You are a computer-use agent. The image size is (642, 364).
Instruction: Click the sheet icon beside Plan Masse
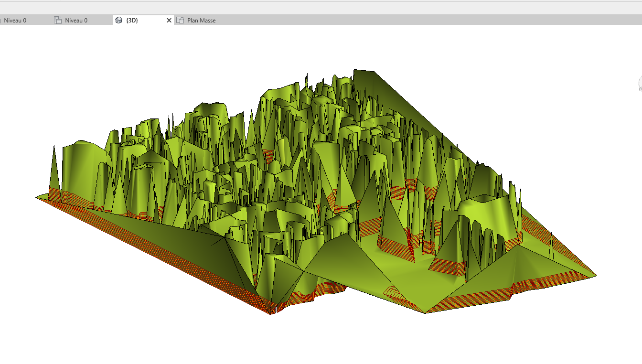pyautogui.click(x=180, y=21)
